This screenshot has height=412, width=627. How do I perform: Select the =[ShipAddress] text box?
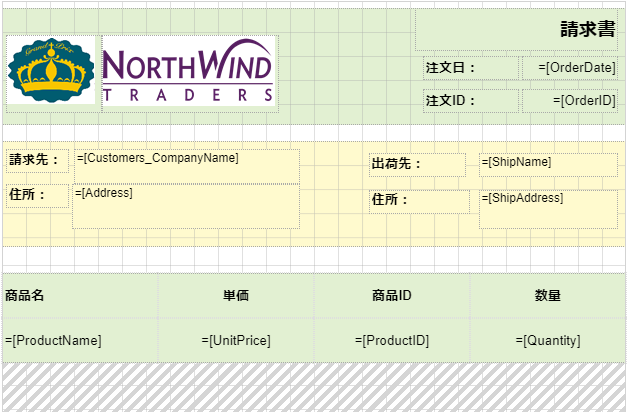point(547,208)
